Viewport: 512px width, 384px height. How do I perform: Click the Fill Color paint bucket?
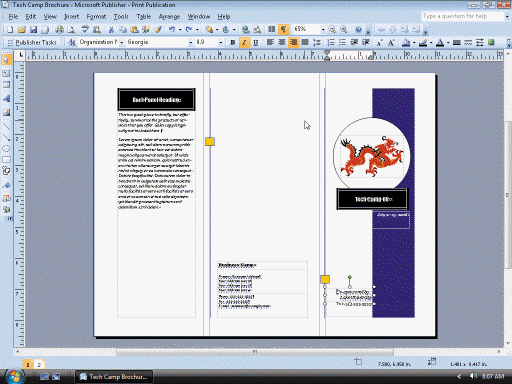click(406, 42)
